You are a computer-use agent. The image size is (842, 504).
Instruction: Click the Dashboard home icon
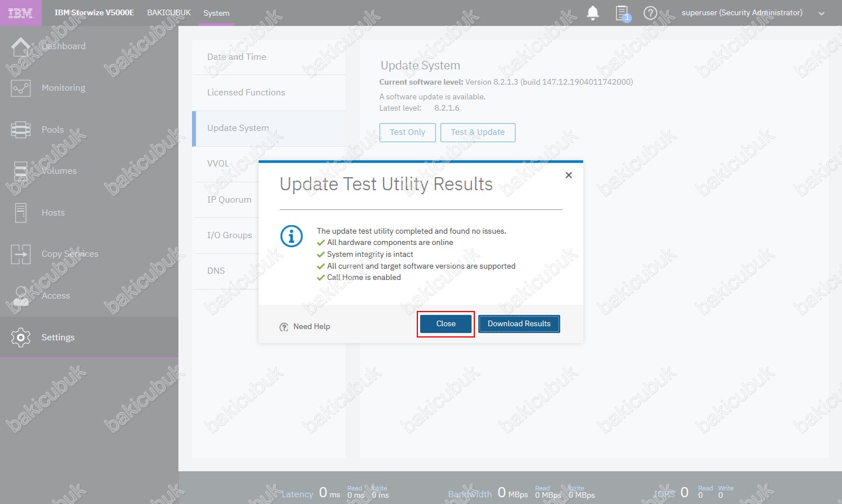[x=21, y=47]
